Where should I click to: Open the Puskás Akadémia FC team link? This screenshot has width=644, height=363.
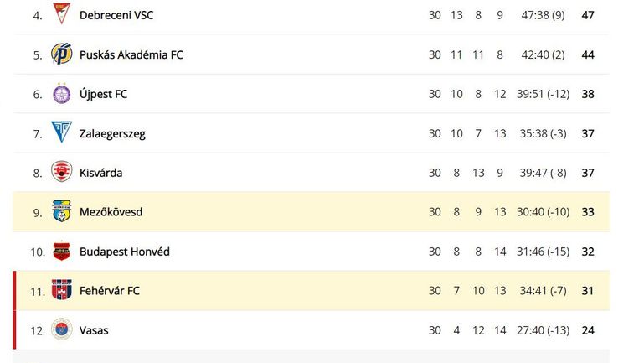pyautogui.click(x=131, y=54)
